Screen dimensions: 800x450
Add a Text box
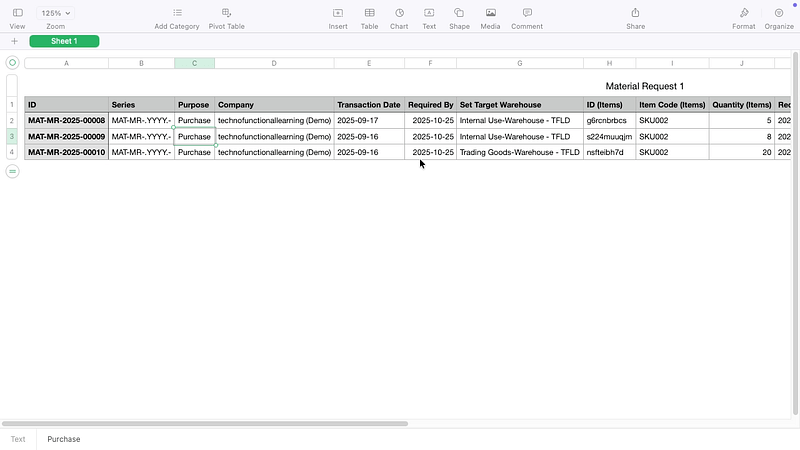(x=429, y=13)
